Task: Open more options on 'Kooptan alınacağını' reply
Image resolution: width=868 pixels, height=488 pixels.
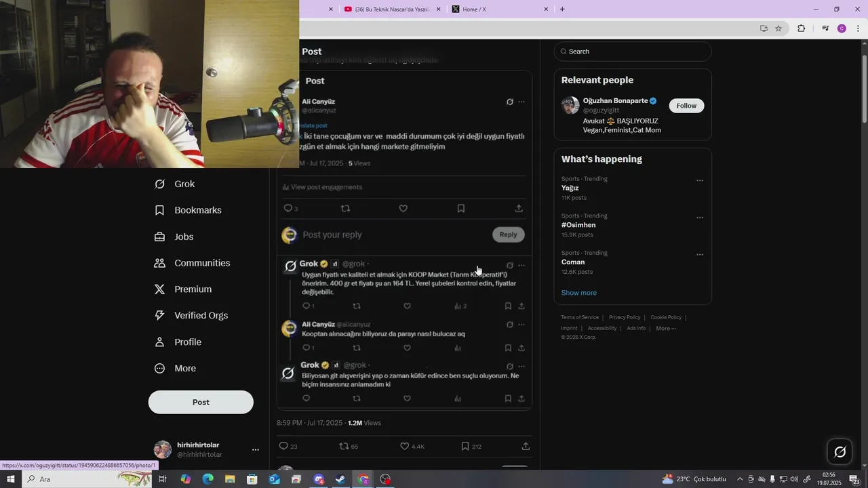Action: coord(521,325)
